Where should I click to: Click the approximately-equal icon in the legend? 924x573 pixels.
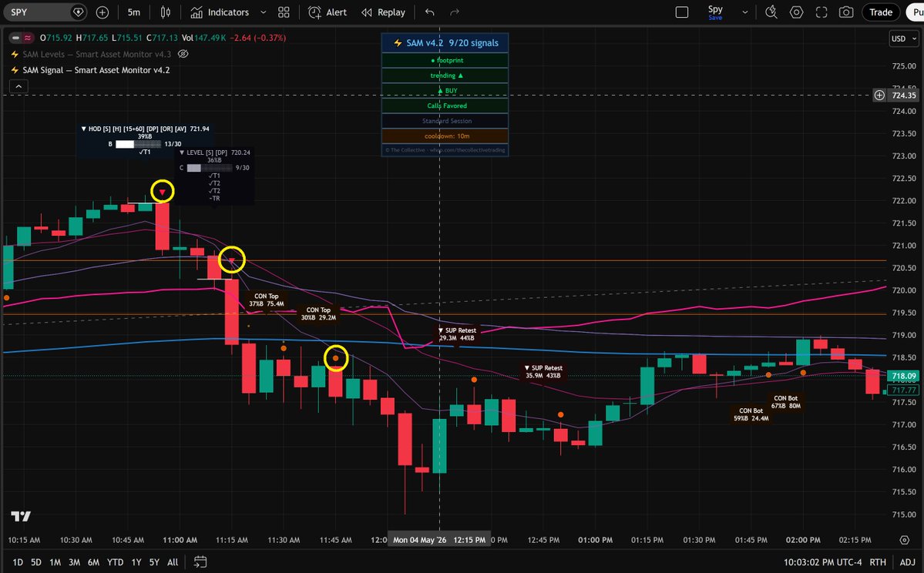coord(28,38)
